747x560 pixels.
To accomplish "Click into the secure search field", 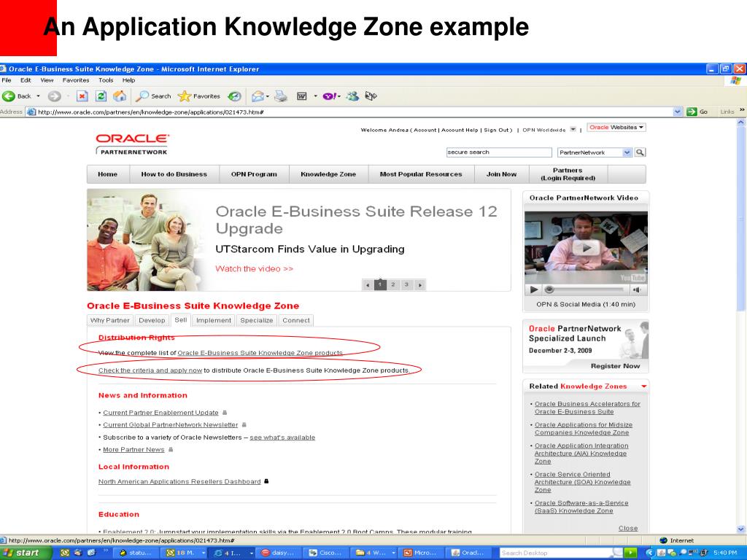I will pyautogui.click(x=499, y=152).
